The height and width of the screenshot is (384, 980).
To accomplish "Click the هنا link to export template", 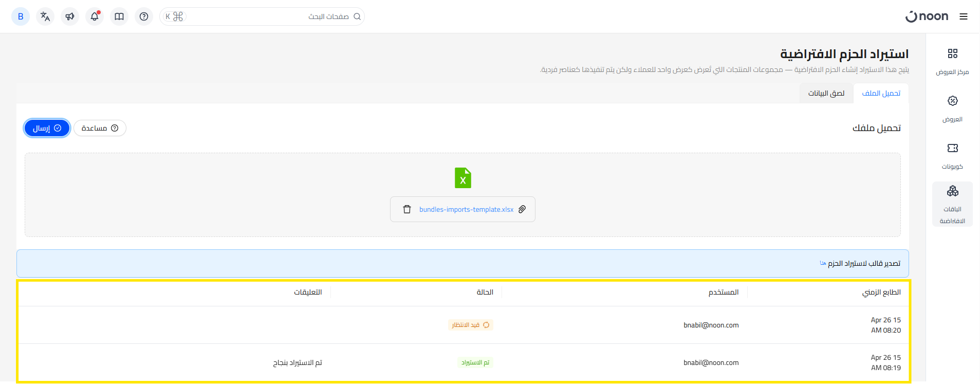I will (x=823, y=264).
